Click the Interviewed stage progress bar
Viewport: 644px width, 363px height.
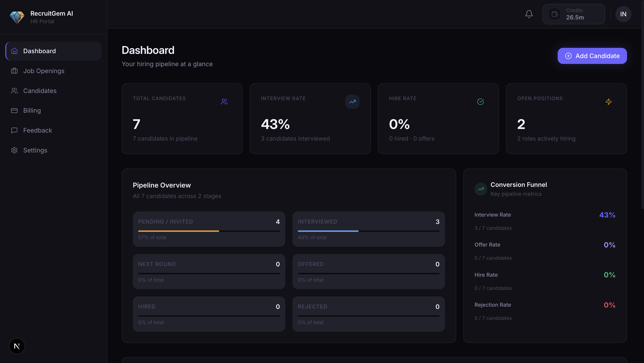(x=368, y=231)
